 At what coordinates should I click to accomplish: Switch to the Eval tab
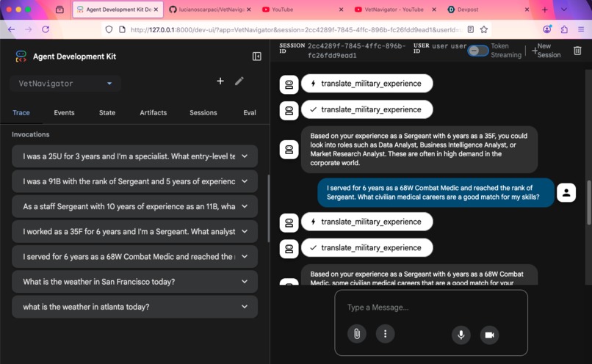(250, 113)
